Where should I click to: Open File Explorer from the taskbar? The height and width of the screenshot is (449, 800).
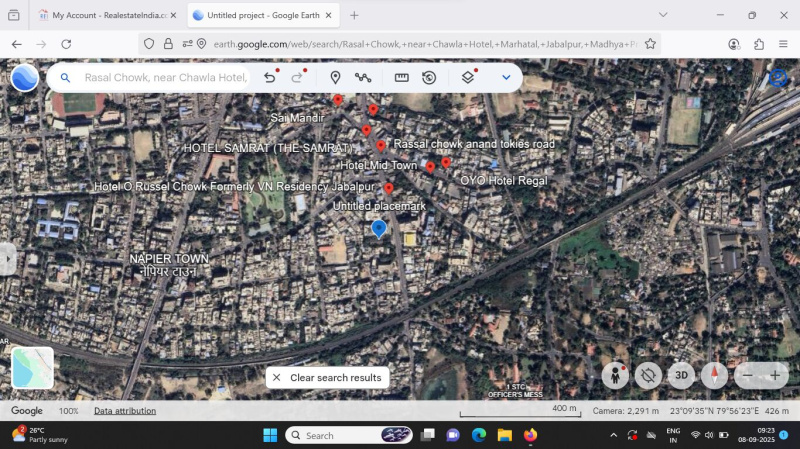tap(505, 435)
